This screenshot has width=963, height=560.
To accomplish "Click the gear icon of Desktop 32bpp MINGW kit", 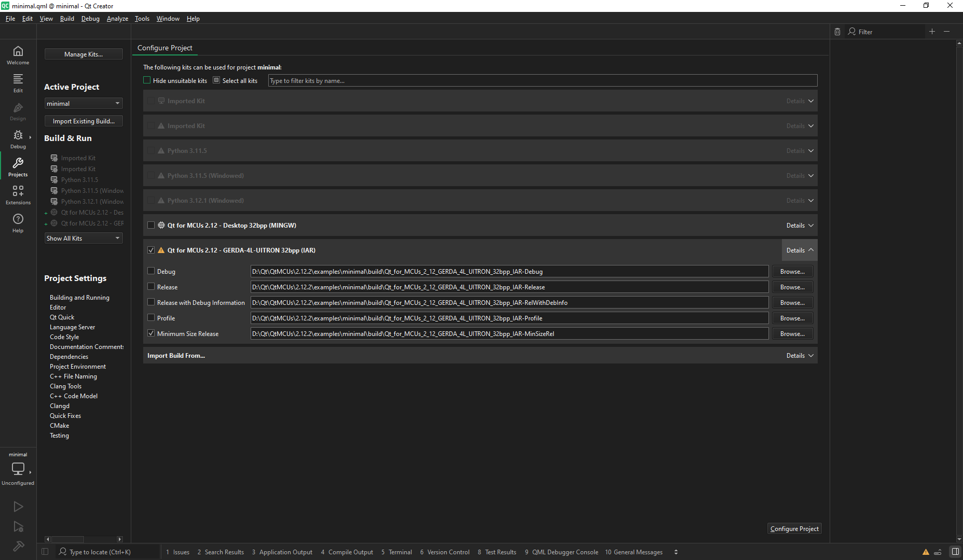I will tap(161, 225).
